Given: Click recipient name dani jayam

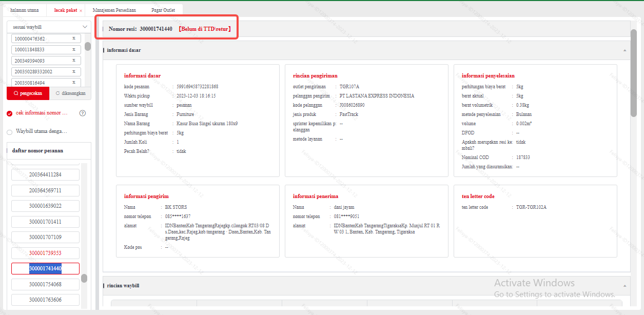Looking at the screenshot, I should point(344,207).
